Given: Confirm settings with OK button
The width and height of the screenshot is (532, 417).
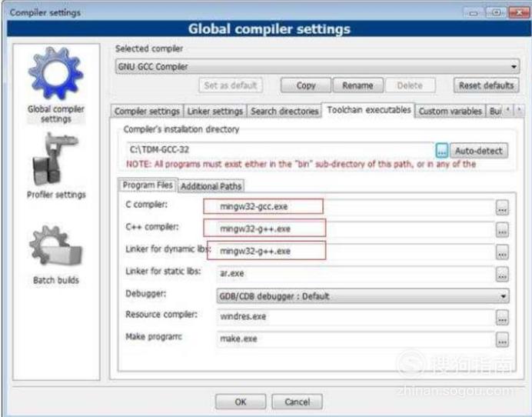Looking at the screenshot, I should coord(240,402).
